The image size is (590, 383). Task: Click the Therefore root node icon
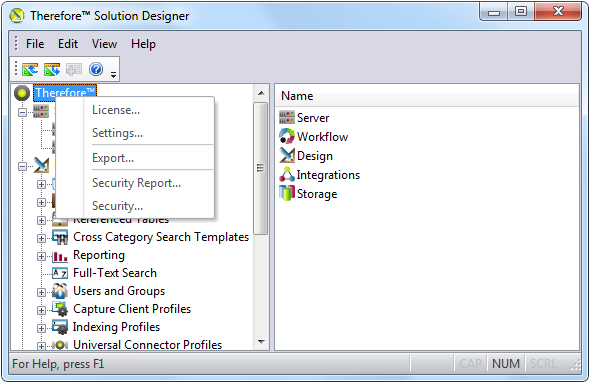coord(22,93)
